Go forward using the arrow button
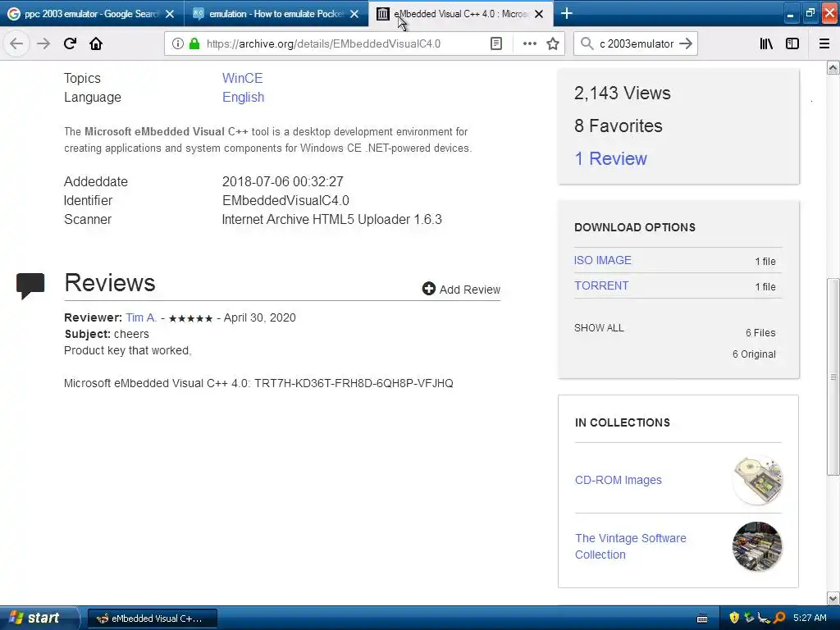 43,43
